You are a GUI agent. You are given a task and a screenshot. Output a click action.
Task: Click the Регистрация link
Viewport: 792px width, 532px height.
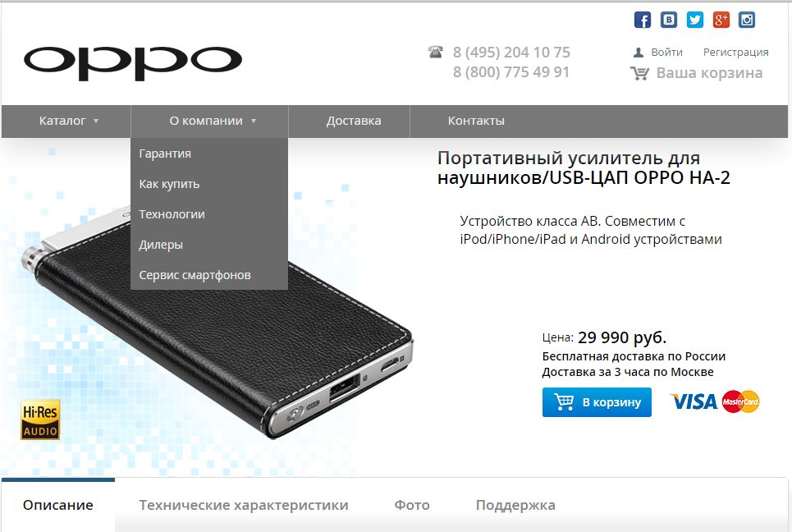tap(735, 52)
